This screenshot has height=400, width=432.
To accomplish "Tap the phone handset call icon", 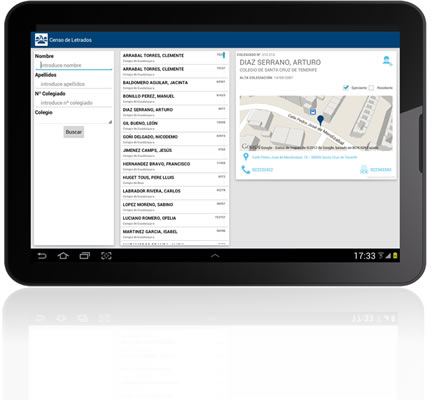I will pyautogui.click(x=246, y=170).
